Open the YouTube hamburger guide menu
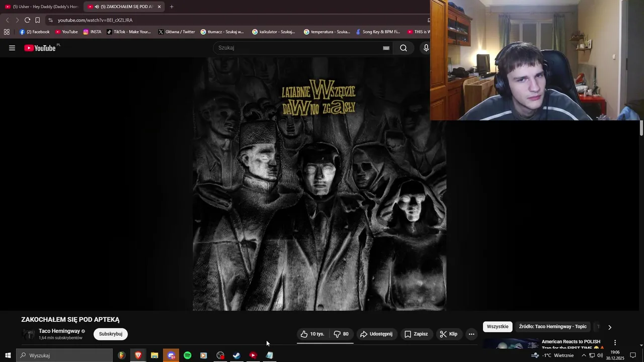The width and height of the screenshot is (644, 362). click(x=12, y=48)
